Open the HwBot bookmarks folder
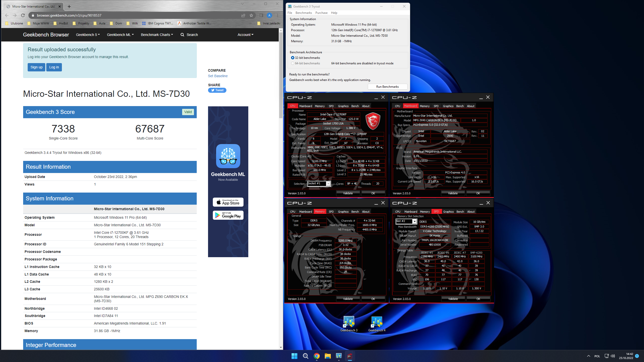This screenshot has height=362, width=644. click(x=61, y=23)
